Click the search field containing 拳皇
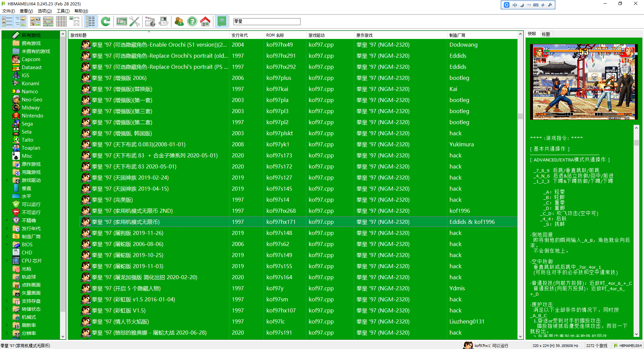This screenshot has height=349, width=644. pos(267,21)
